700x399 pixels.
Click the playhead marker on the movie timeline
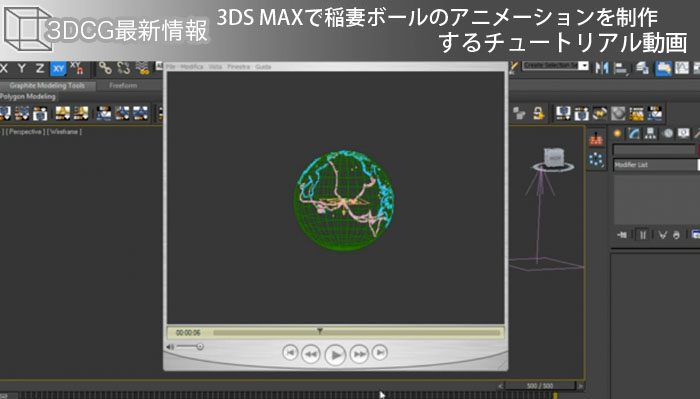click(320, 331)
